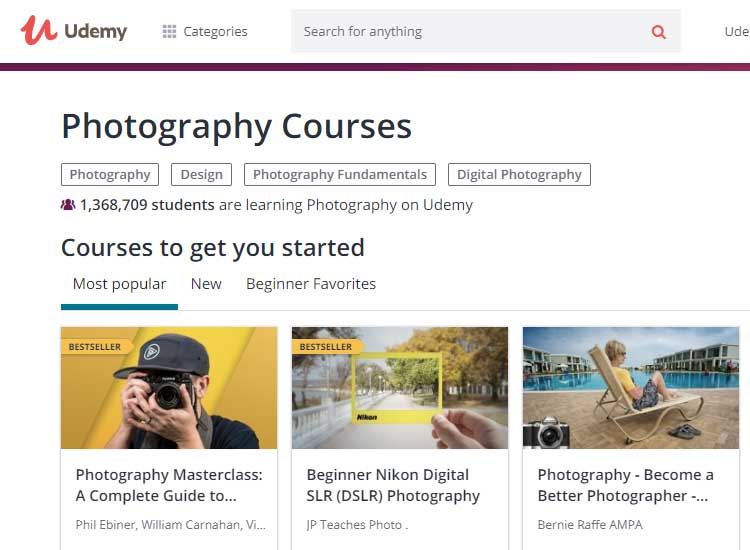Click the red search magnifier icon
The width and height of the screenshot is (750, 550).
(659, 32)
